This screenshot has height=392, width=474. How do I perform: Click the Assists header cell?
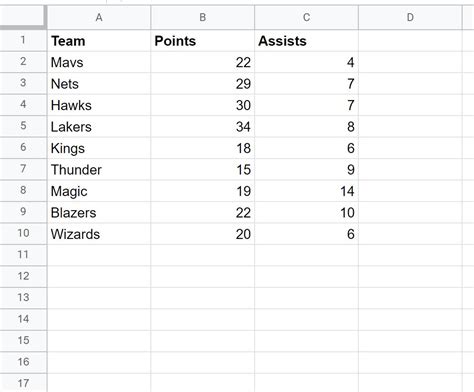306,41
